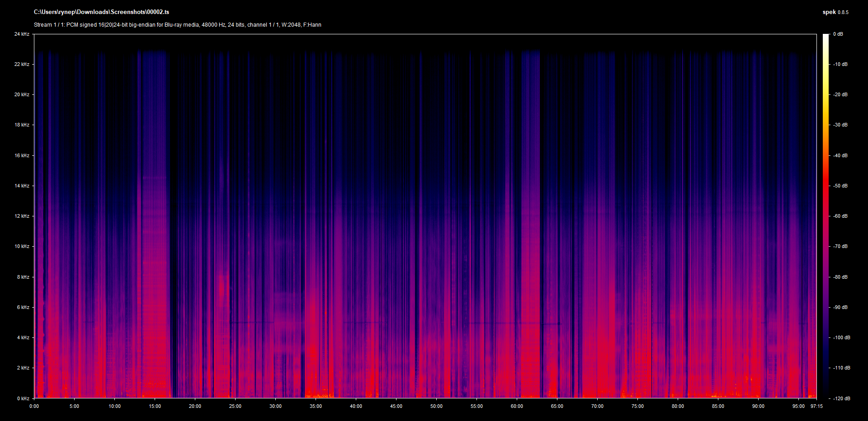Click the 5:00 time axis marker
This screenshot has width=868, height=421.
point(75,407)
